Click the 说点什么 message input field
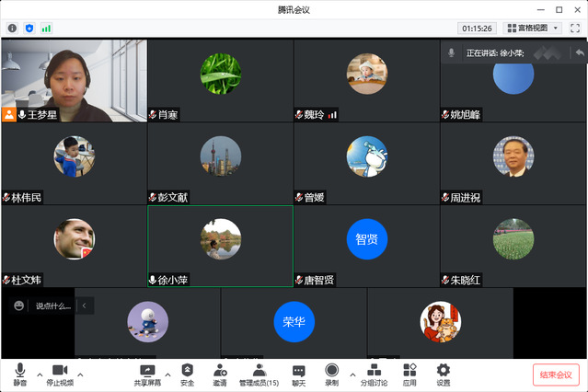The height and width of the screenshot is (392, 588). (x=52, y=306)
